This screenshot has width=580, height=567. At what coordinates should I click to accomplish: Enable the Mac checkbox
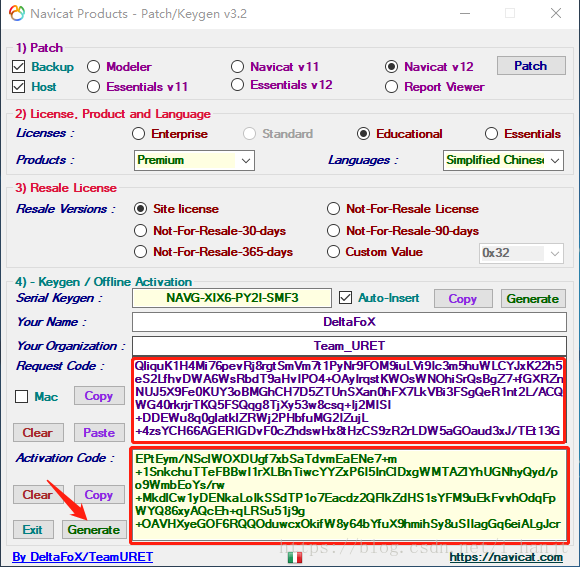tap(21, 396)
